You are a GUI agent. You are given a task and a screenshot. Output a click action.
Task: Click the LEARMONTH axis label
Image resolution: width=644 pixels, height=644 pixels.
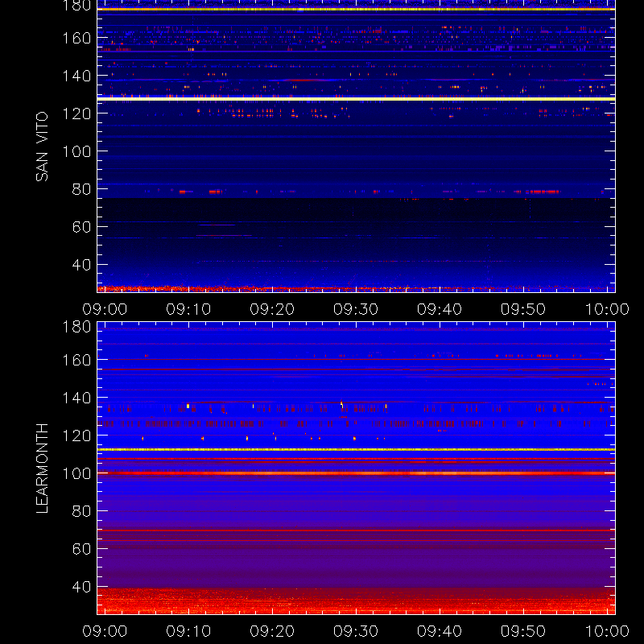[x=42, y=469]
